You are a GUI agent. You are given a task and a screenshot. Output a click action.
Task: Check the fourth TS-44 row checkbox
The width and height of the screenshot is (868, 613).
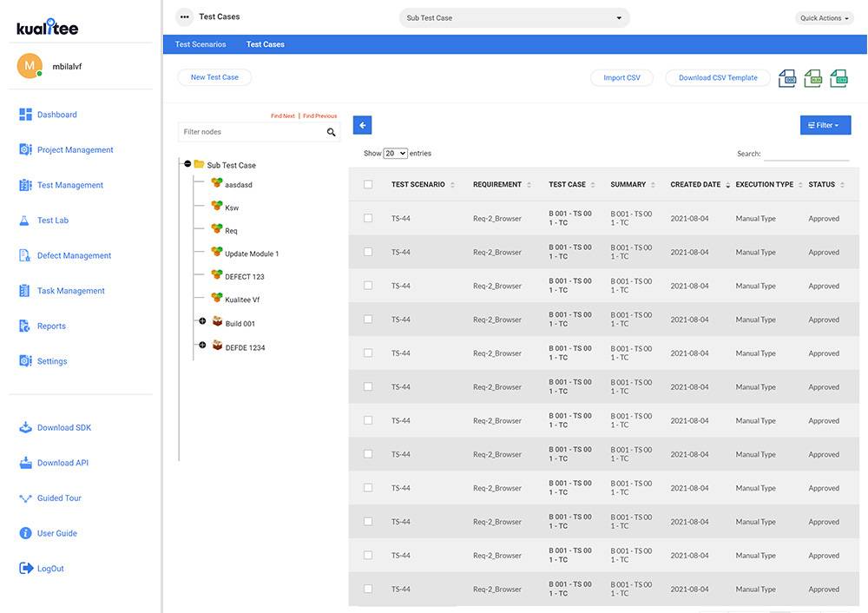click(368, 320)
